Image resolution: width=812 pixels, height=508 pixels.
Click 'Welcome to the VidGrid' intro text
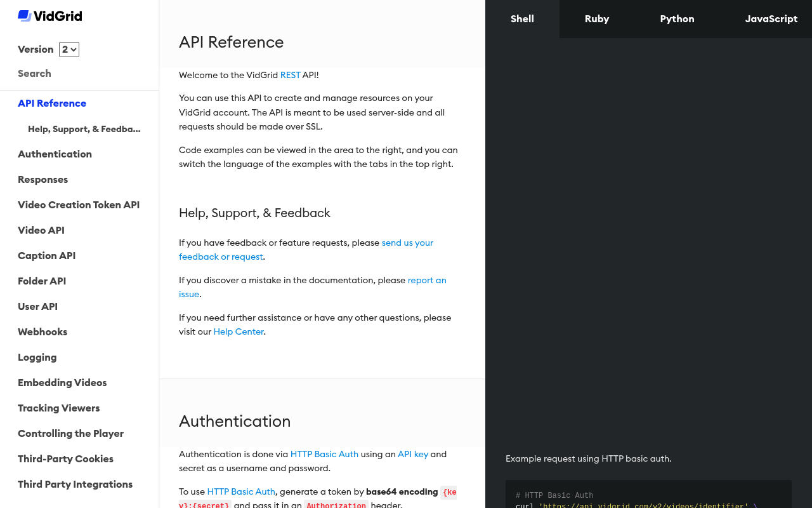(228, 75)
